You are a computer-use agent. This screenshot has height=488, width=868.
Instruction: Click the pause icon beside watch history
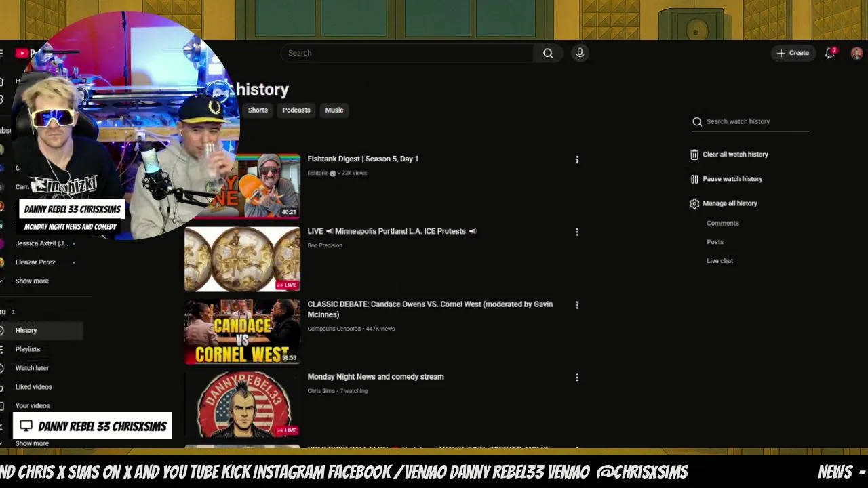[694, 179]
